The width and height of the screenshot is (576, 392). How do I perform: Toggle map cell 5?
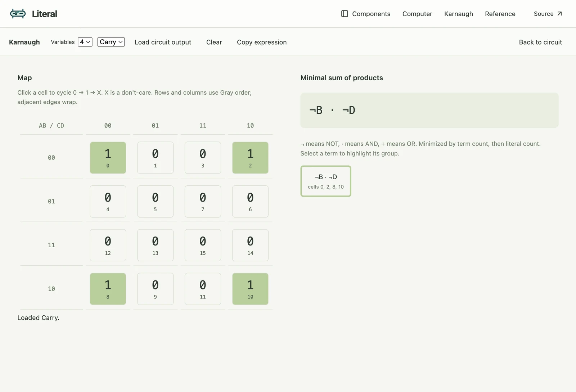[155, 202]
